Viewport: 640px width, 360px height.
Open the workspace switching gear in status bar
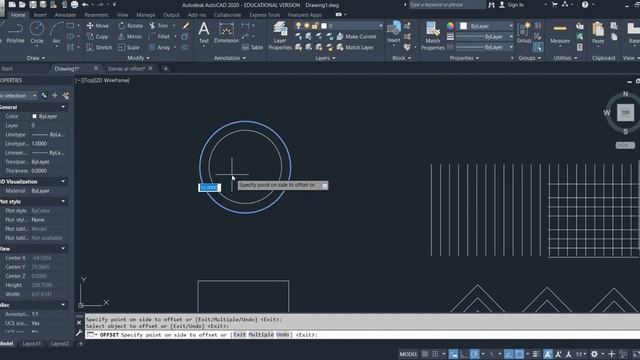coord(594,354)
